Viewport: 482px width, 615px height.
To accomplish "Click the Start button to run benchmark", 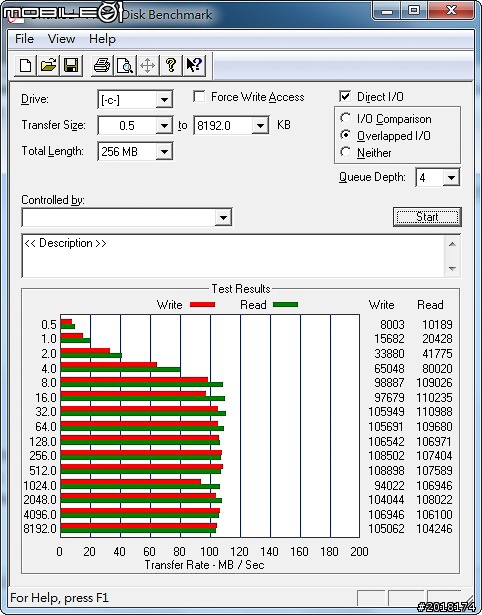I will coord(427,217).
